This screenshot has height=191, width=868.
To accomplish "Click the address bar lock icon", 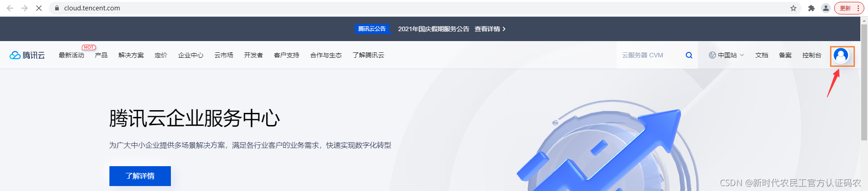I will pyautogui.click(x=57, y=8).
